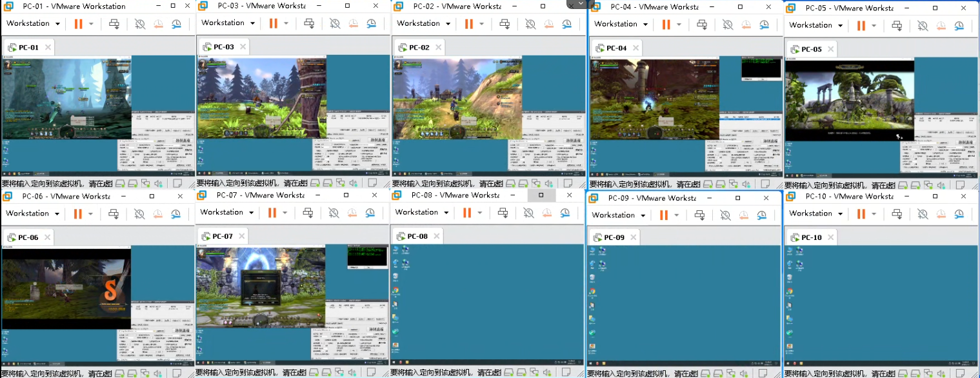The width and height of the screenshot is (980, 378).
Task: Click first hard disk icon in PC-02 status bar
Action: (510, 184)
